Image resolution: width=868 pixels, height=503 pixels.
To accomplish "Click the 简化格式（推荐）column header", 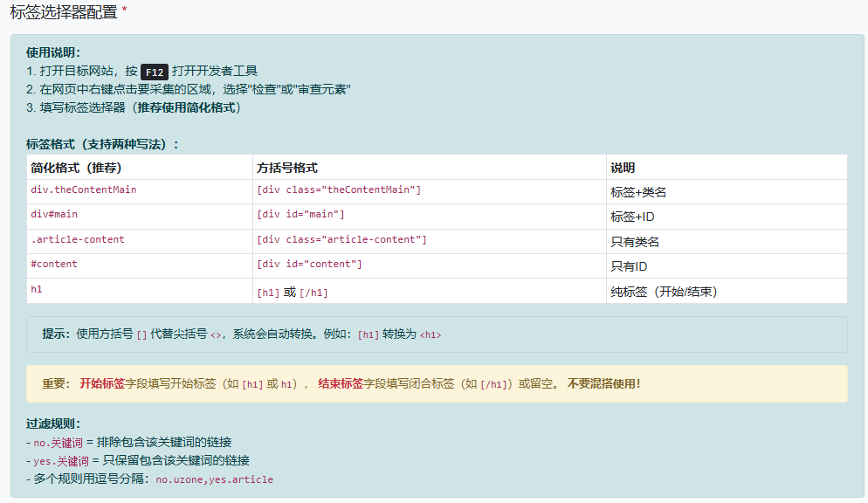I will pyautogui.click(x=76, y=168).
